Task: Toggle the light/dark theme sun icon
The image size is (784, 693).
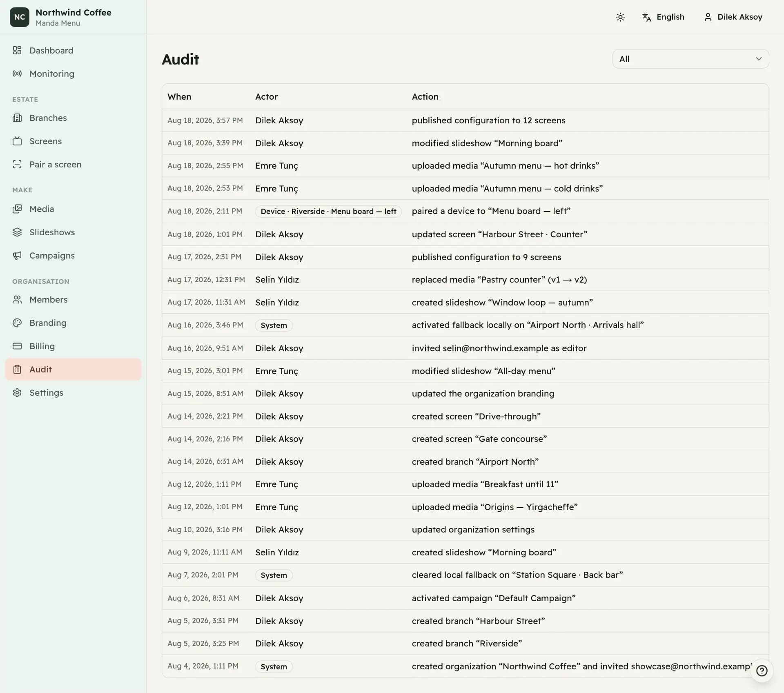Action: pyautogui.click(x=620, y=17)
